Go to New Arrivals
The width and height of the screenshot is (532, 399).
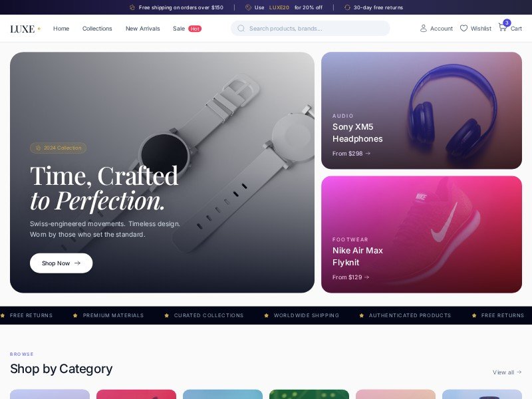tap(142, 29)
